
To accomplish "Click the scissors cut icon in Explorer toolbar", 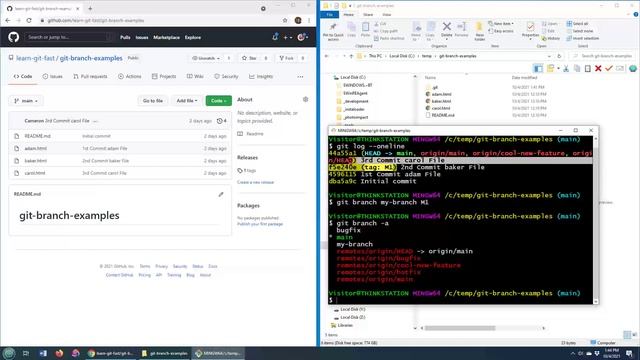I will [566, 68].
